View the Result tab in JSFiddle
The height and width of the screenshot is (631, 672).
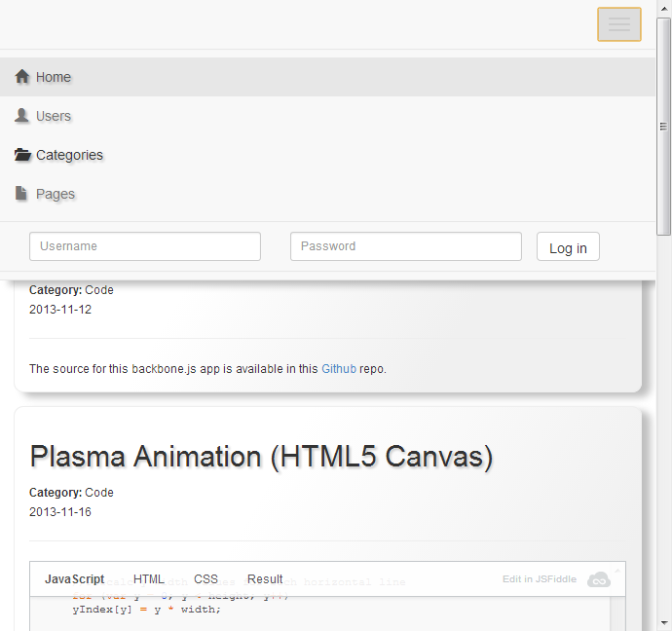pos(265,579)
